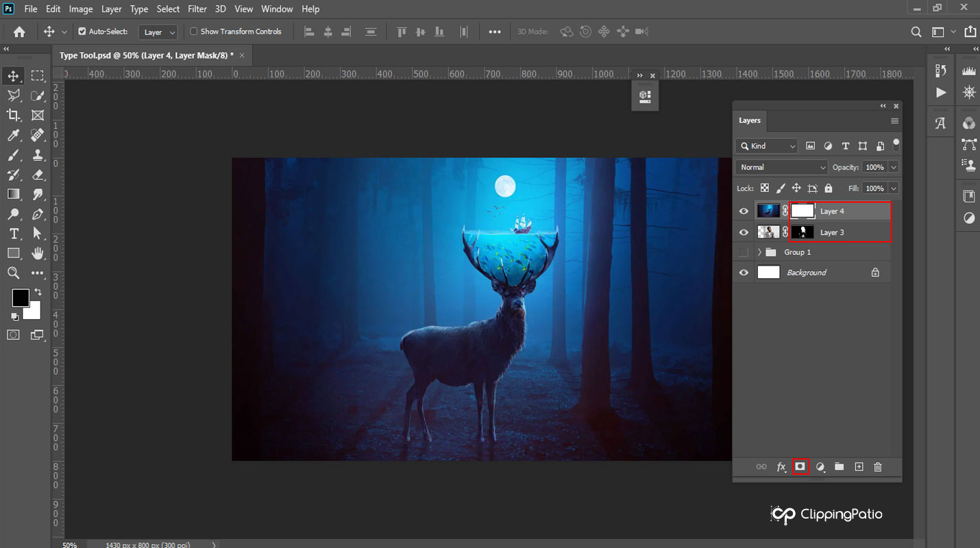The height and width of the screenshot is (548, 980).
Task: Select the Layer 3 mask thumbnail
Action: pyautogui.click(x=803, y=232)
